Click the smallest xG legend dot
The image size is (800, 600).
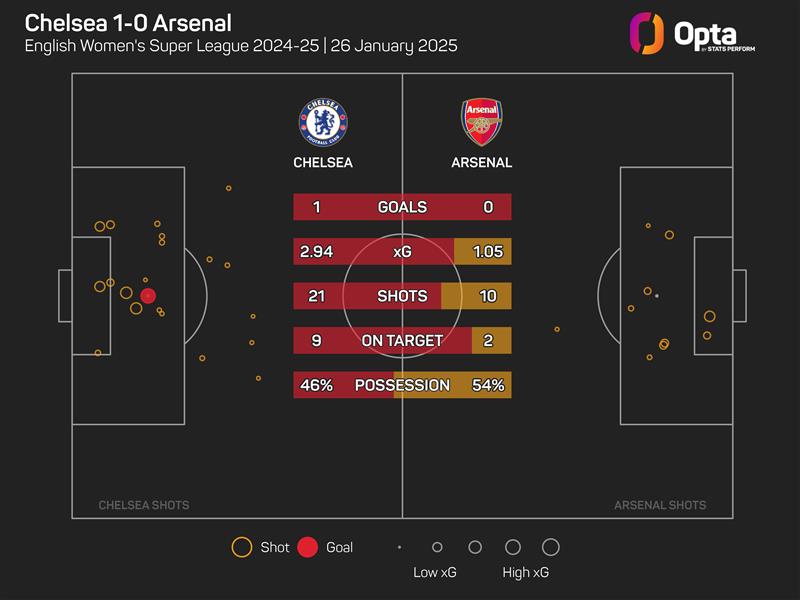coord(399,547)
